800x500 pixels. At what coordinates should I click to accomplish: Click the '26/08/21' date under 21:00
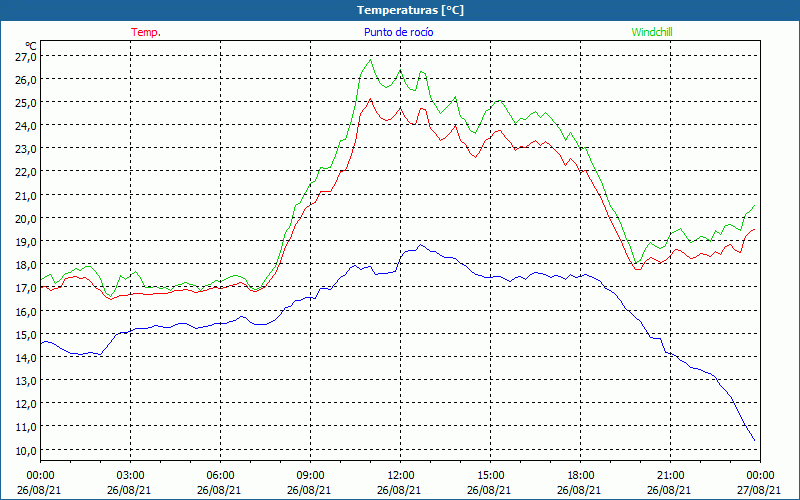coord(669,490)
